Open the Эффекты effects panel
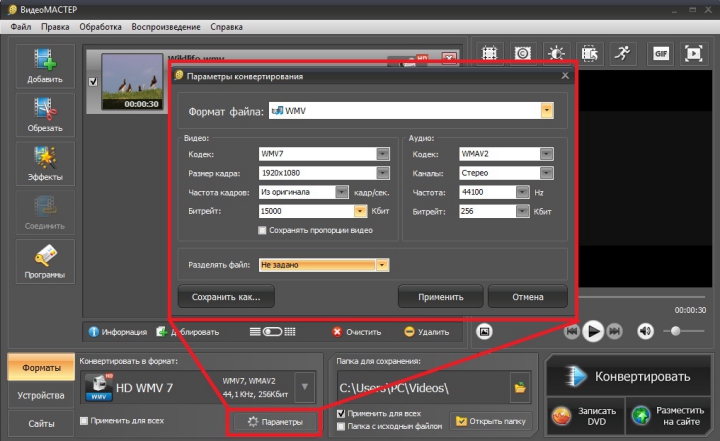Screen dimensions: 720x441 pyautogui.click(x=45, y=164)
